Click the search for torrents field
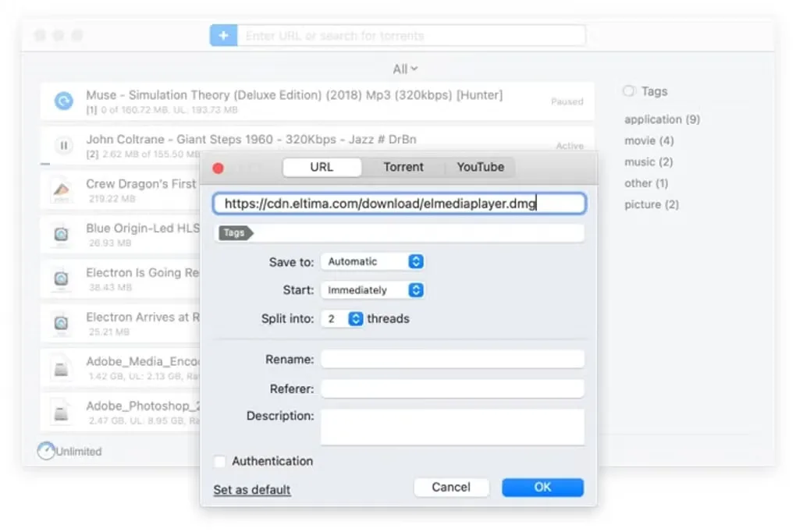796x532 pixels. tap(411, 36)
